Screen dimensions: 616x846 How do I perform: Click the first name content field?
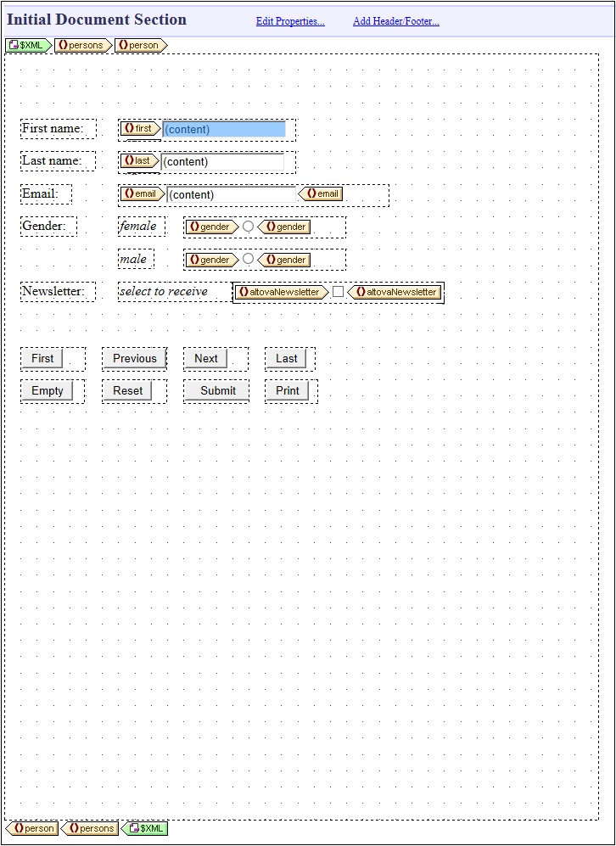pos(224,129)
